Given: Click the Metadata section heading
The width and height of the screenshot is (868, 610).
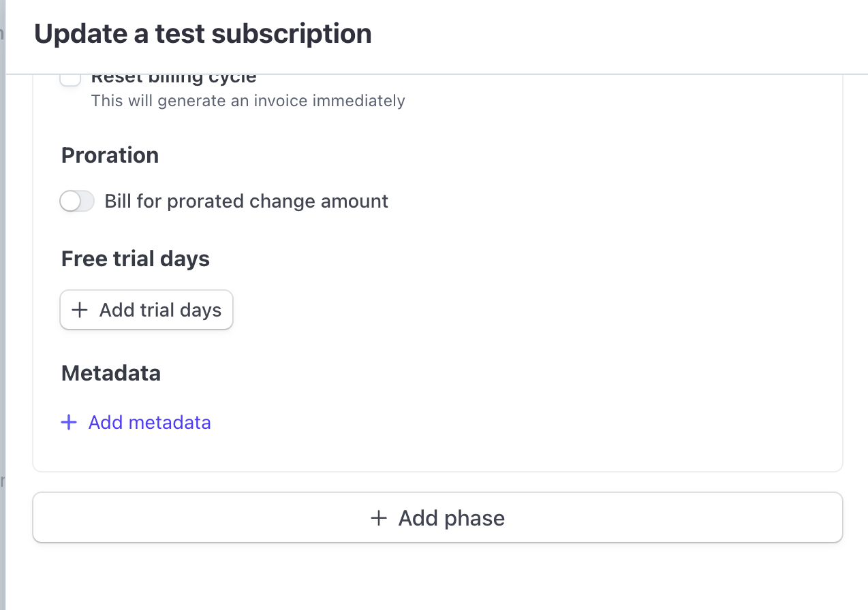Looking at the screenshot, I should [x=110, y=373].
